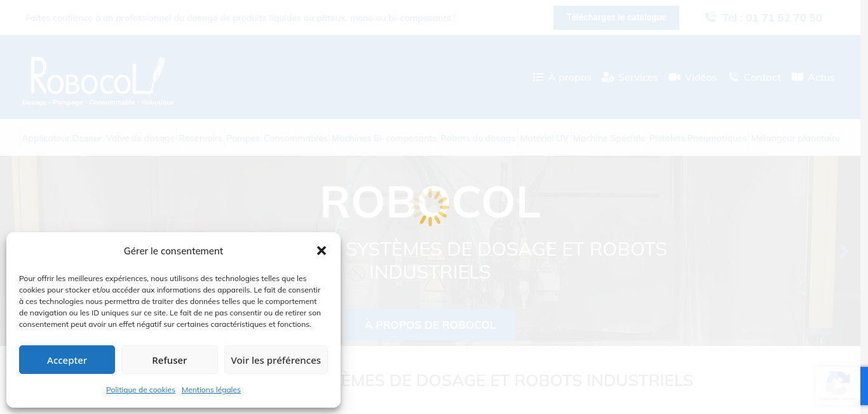Open the Applicateur Doseur menu item
868x414 pixels.
click(x=62, y=138)
